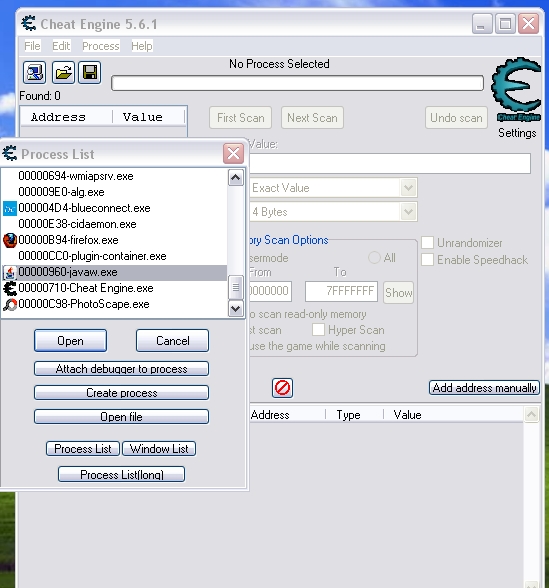Click the scan progress bar
The width and height of the screenshot is (549, 588).
coord(297,83)
